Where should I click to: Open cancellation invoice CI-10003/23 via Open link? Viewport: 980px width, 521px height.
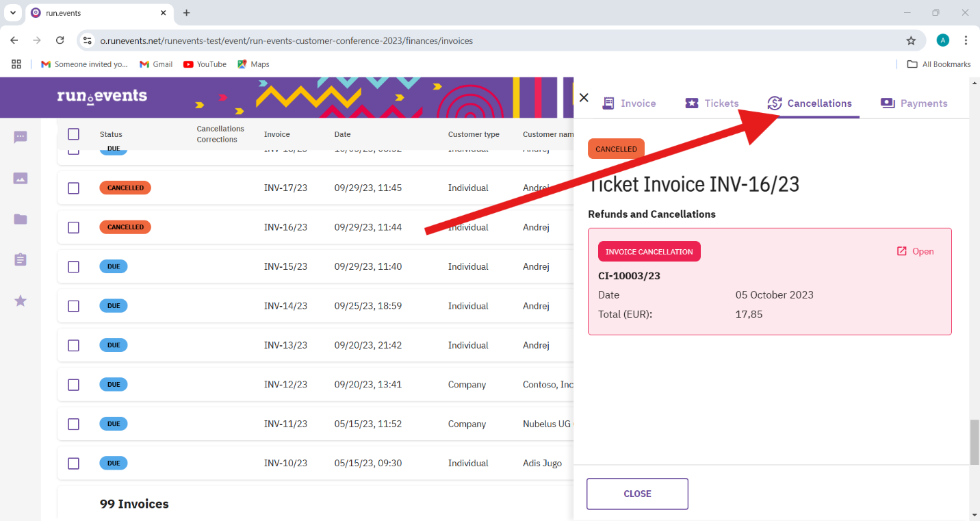pos(916,251)
